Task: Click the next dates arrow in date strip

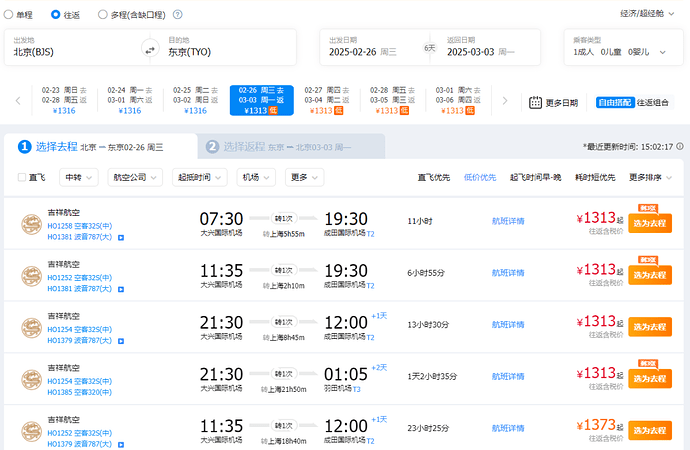Action: (x=505, y=101)
